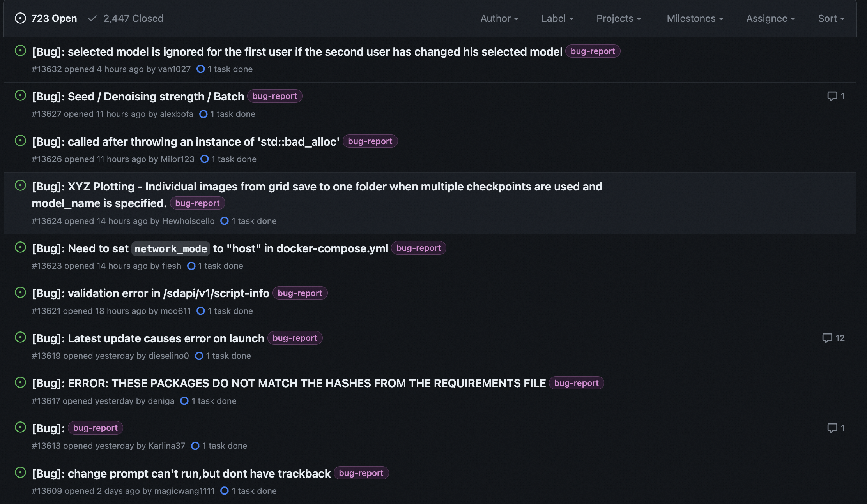This screenshot has height=504, width=867.
Task: Click the bug-report label on the hashes issue
Action: 576,383
